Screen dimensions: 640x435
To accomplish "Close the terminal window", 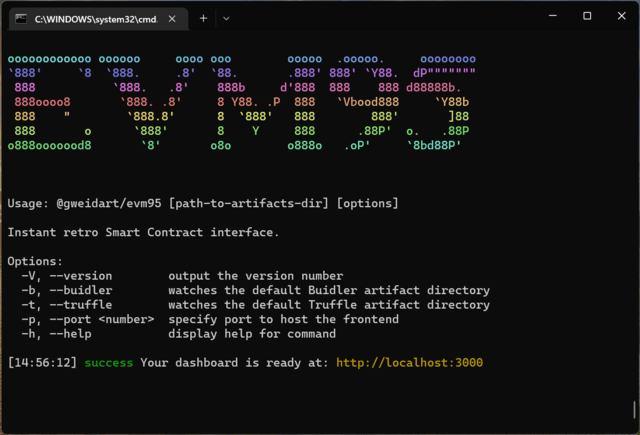I will pyautogui.click(x=622, y=16).
